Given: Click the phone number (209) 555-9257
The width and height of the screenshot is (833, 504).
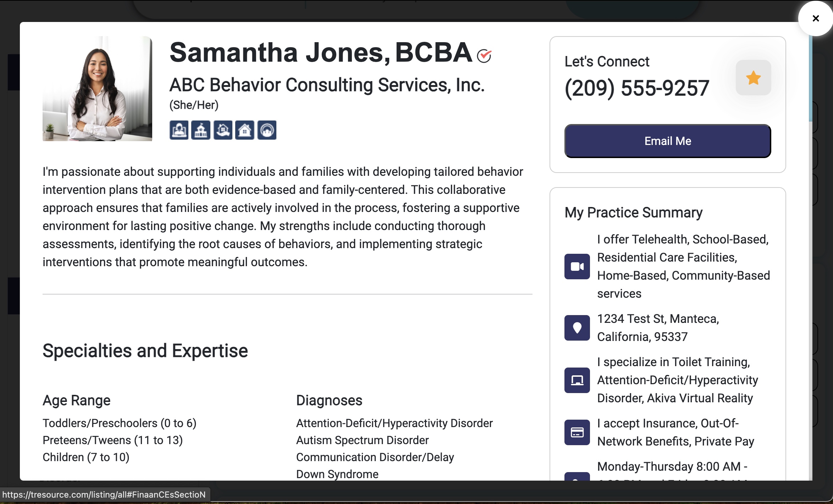Looking at the screenshot, I should (637, 88).
